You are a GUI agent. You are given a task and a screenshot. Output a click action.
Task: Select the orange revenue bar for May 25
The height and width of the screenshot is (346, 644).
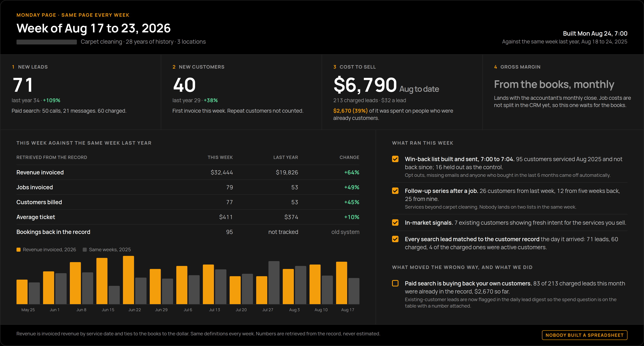[x=22, y=292]
